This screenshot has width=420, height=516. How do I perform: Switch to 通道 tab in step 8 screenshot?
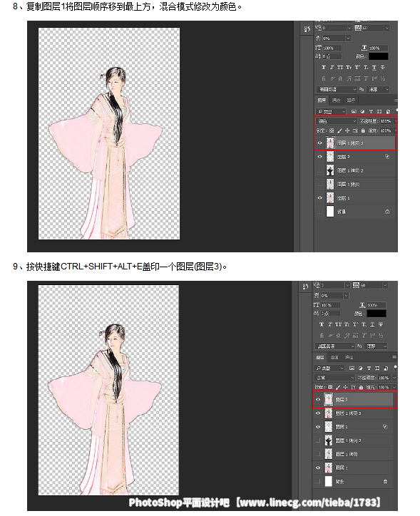tap(336, 100)
